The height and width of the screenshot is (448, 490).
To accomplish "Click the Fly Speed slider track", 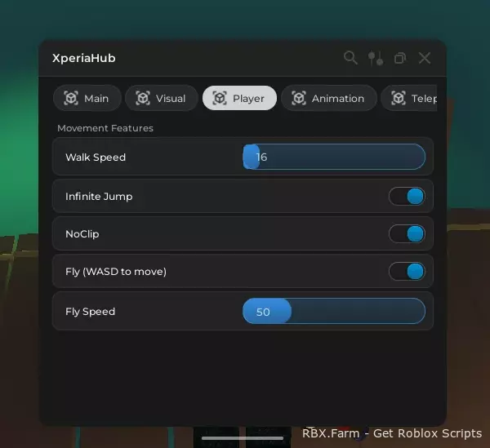I will (x=334, y=311).
